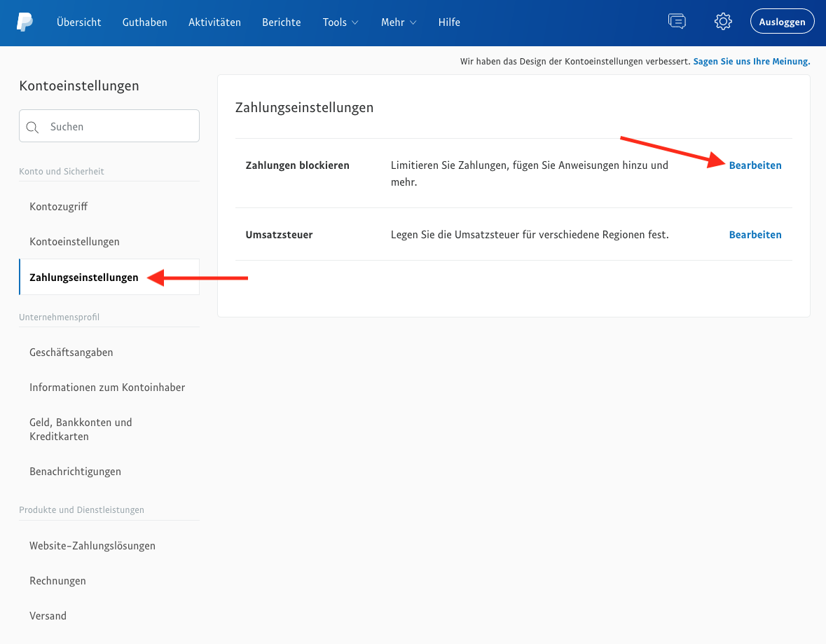Open the Hilfe menu

pos(449,22)
